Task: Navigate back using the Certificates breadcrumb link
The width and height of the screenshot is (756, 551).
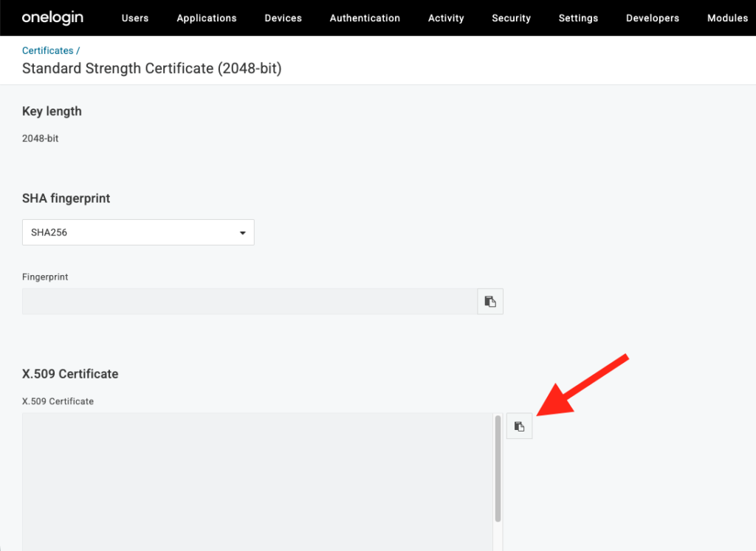Action: (x=47, y=50)
